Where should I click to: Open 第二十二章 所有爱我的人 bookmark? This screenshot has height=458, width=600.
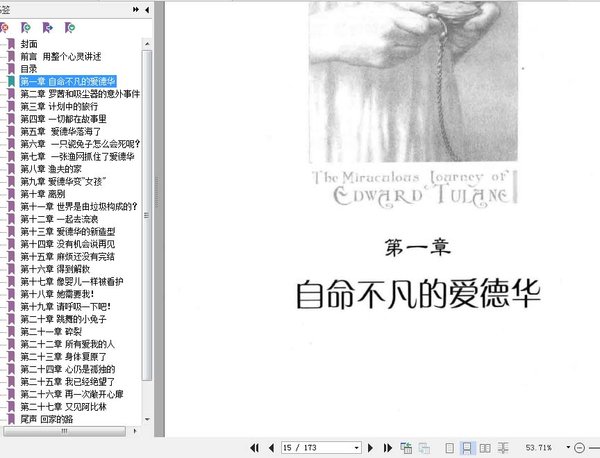point(67,344)
